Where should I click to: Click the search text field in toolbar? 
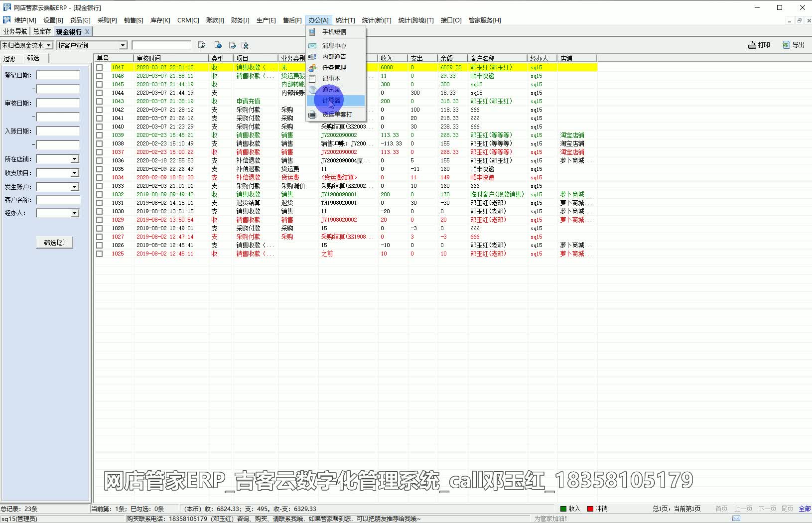click(161, 45)
